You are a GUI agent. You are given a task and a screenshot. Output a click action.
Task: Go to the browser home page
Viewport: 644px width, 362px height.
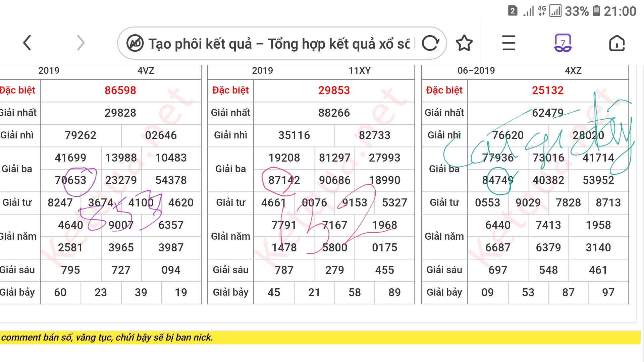pos(617,43)
